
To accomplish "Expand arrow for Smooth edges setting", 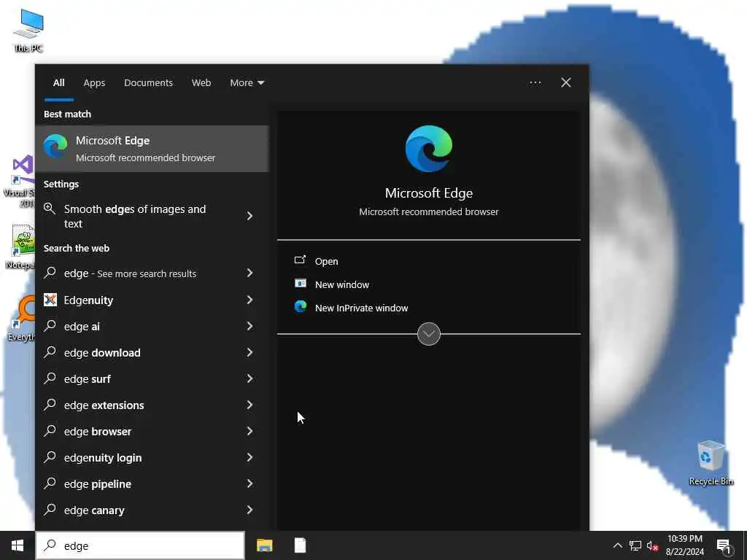I will point(249,216).
